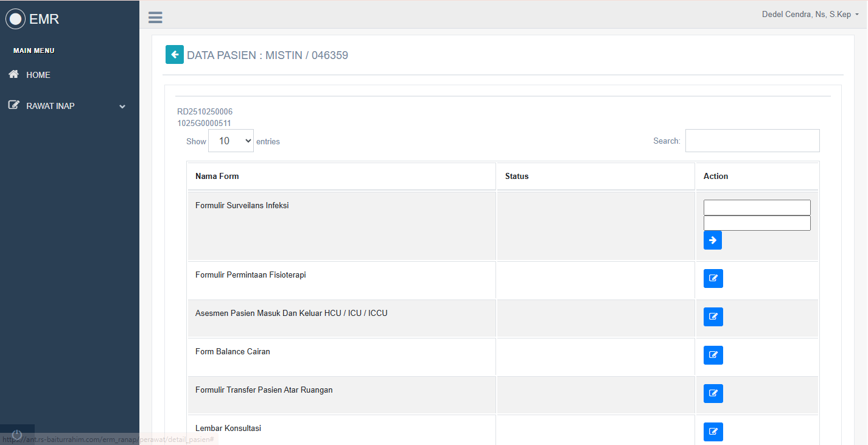The image size is (868, 445).
Task: Click first input box in Surveilans Infeksi row
Action: [757, 208]
